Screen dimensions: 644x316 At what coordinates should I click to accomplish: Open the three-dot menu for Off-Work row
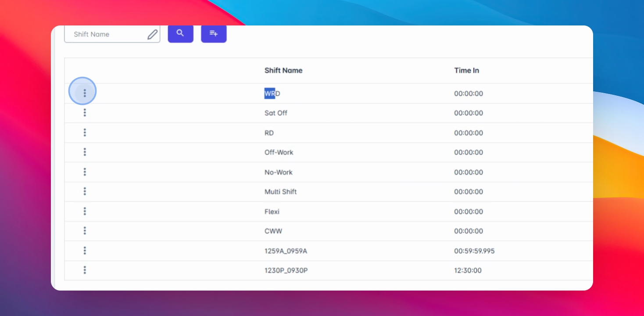click(x=85, y=152)
